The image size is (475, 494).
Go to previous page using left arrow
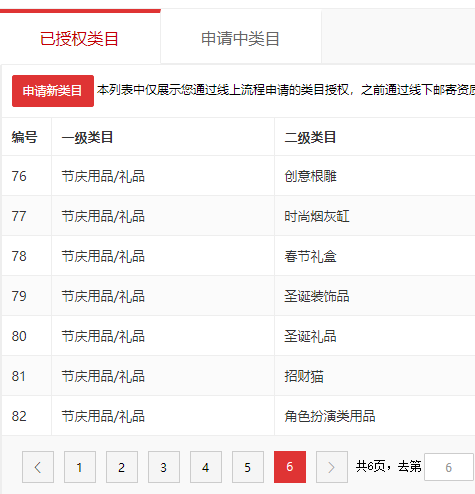point(38,467)
